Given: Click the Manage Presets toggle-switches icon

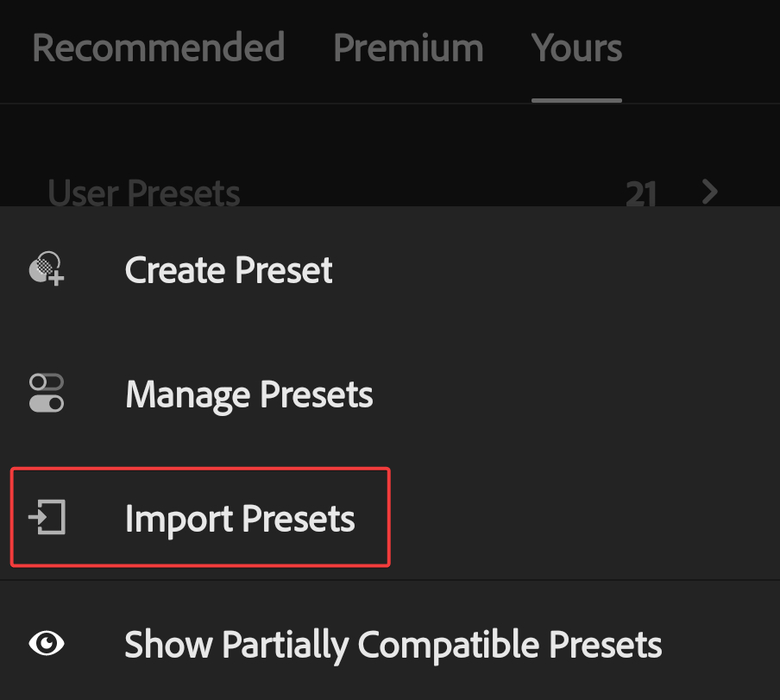Looking at the screenshot, I should (45, 394).
